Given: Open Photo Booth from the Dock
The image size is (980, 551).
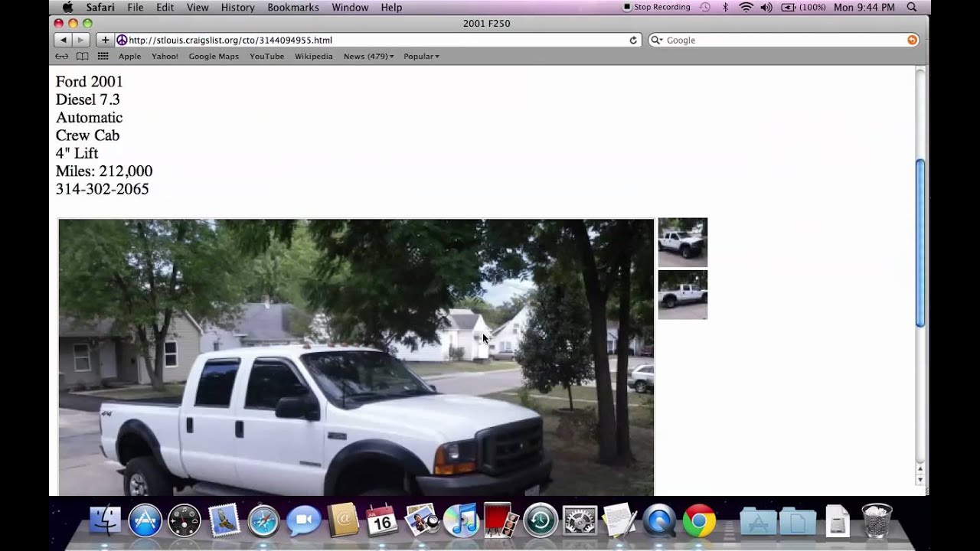Looking at the screenshot, I should pyautogui.click(x=501, y=521).
